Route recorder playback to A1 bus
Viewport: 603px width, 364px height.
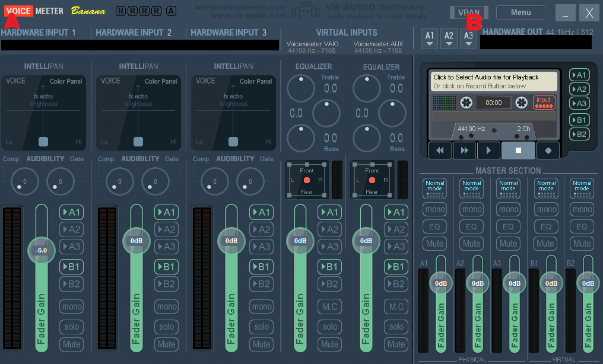point(579,75)
